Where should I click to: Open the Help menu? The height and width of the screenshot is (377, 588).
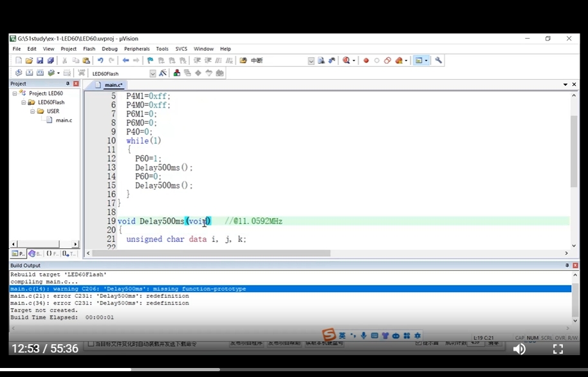tap(225, 49)
